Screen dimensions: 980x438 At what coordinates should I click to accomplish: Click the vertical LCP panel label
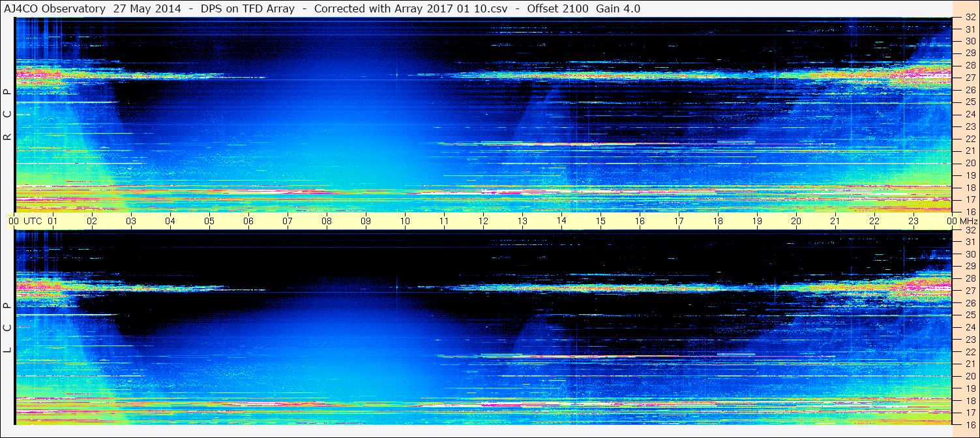click(x=7, y=328)
